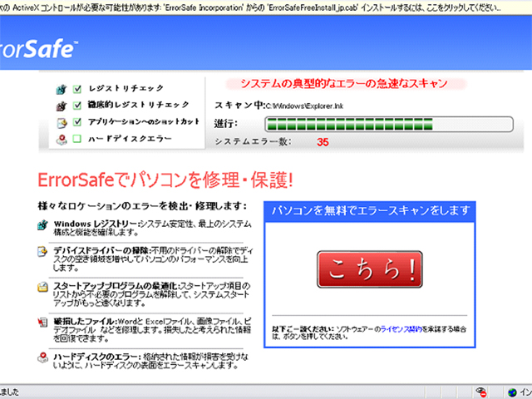
Task: Click the scanning path C:\Windows\Explorer.lnk
Action: click(x=304, y=106)
